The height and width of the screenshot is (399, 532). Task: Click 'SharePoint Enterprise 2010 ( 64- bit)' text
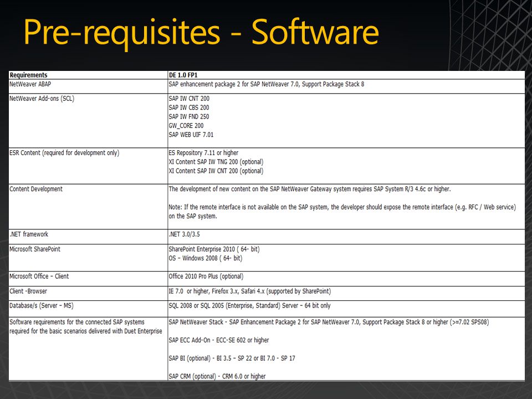(214, 249)
